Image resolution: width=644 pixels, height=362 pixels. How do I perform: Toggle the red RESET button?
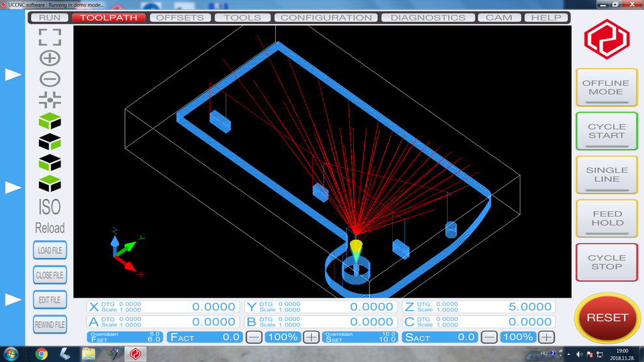[606, 318]
